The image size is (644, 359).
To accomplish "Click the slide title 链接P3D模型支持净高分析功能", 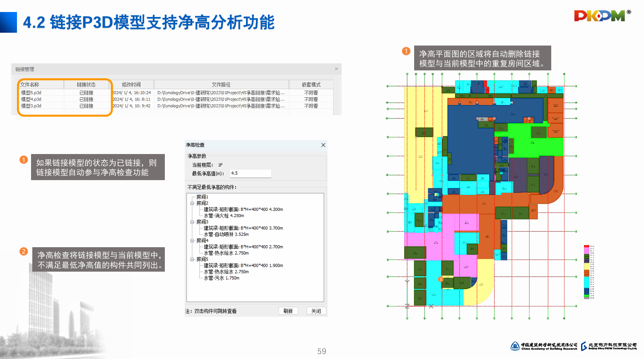I will click(x=162, y=22).
